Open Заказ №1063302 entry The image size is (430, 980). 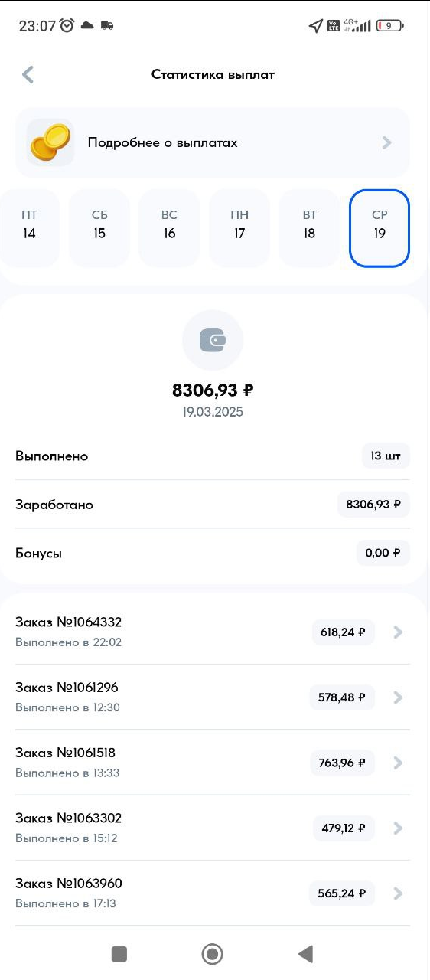click(x=213, y=828)
